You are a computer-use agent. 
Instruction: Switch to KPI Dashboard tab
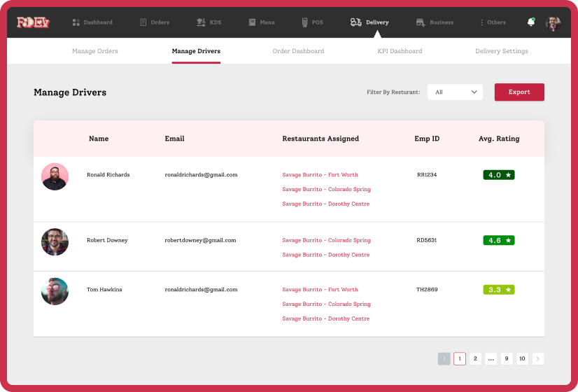coord(400,51)
